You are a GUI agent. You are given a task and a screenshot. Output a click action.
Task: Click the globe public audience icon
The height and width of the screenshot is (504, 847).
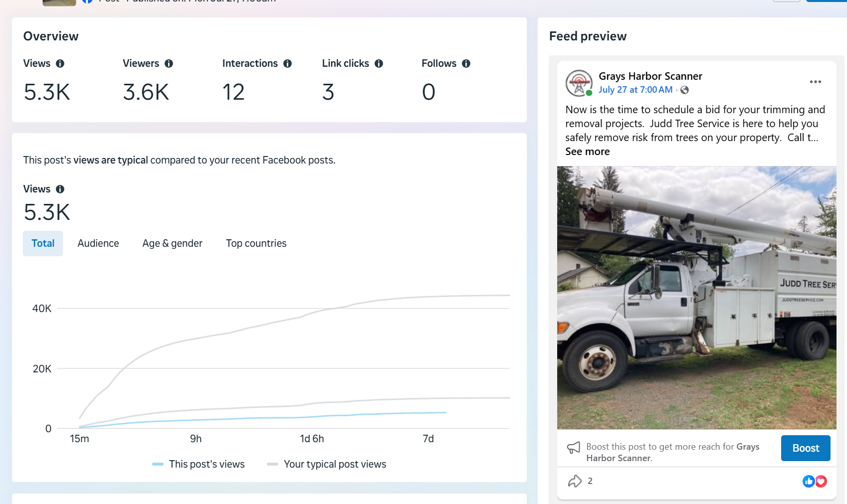(x=685, y=90)
